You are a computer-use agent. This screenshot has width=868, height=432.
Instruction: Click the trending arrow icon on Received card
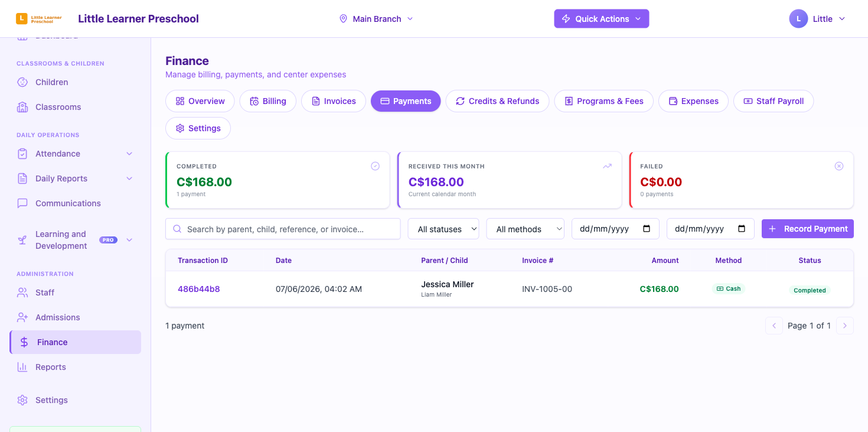click(607, 166)
